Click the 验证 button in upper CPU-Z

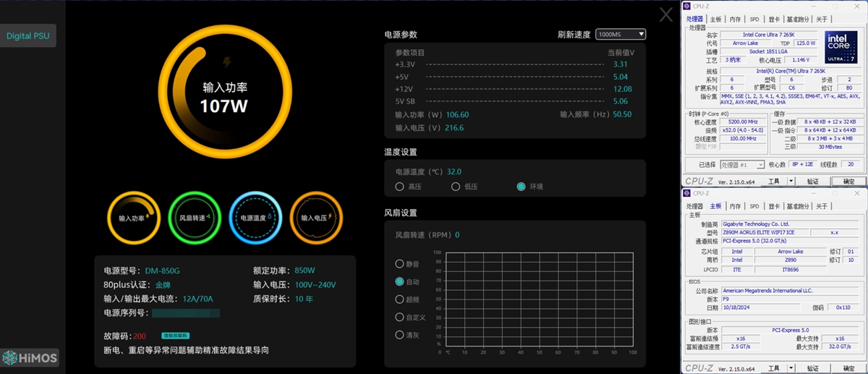pos(813,182)
